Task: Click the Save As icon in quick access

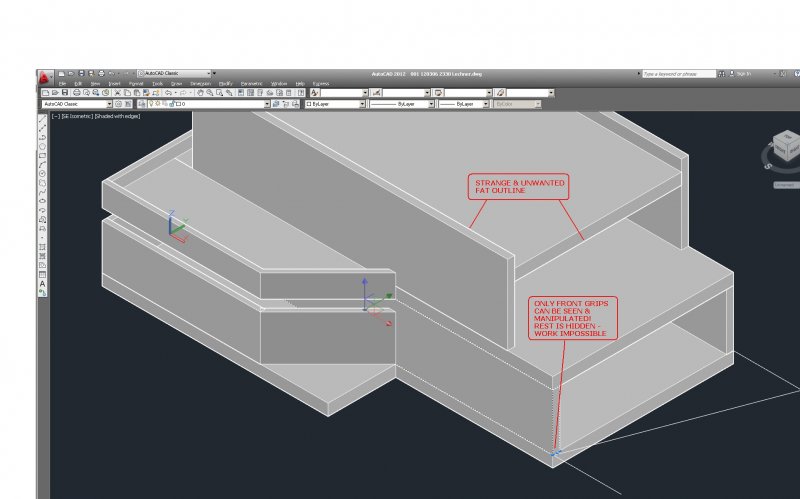Action: 91,73
